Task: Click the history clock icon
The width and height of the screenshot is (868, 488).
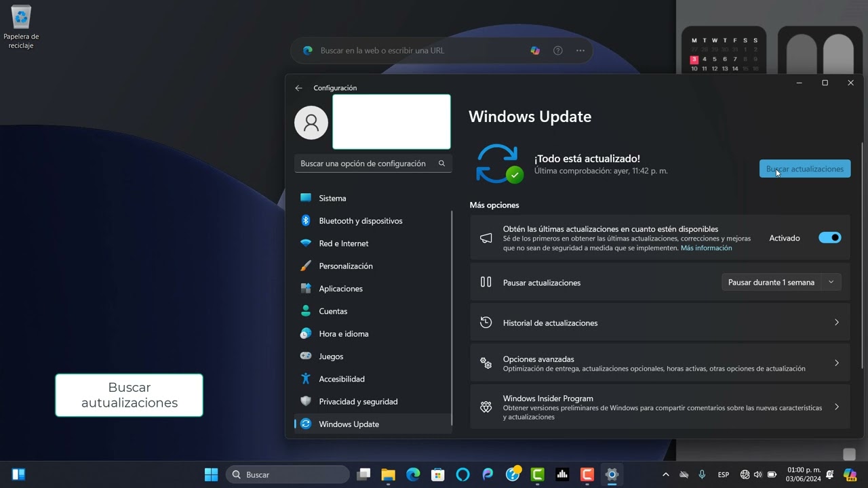Action: 486,323
